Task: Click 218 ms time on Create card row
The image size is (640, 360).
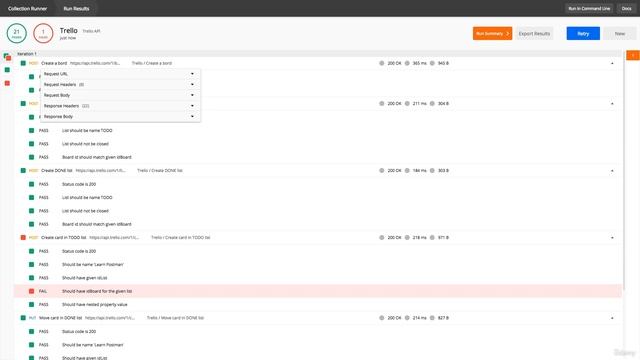Action: [x=420, y=238]
